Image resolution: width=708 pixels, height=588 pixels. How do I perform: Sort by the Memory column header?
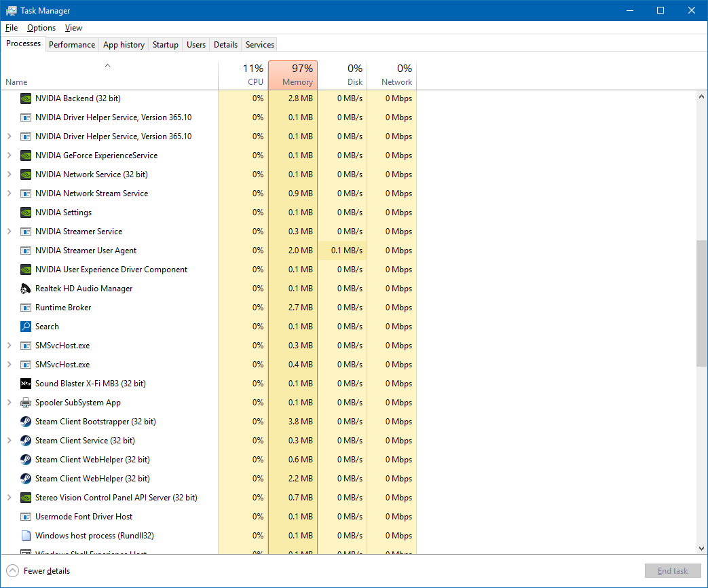[x=293, y=75]
